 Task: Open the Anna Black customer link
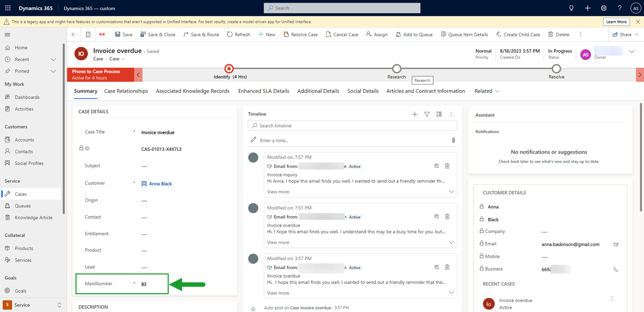coord(160,184)
